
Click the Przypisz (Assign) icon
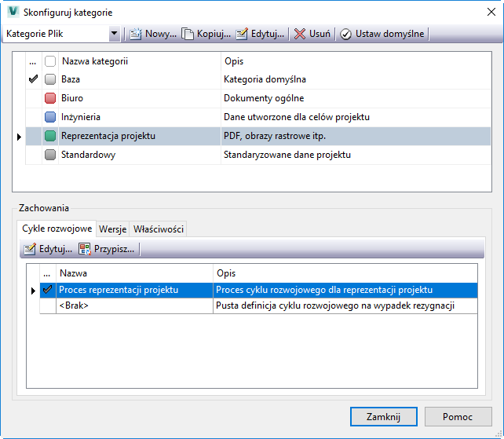(85, 249)
